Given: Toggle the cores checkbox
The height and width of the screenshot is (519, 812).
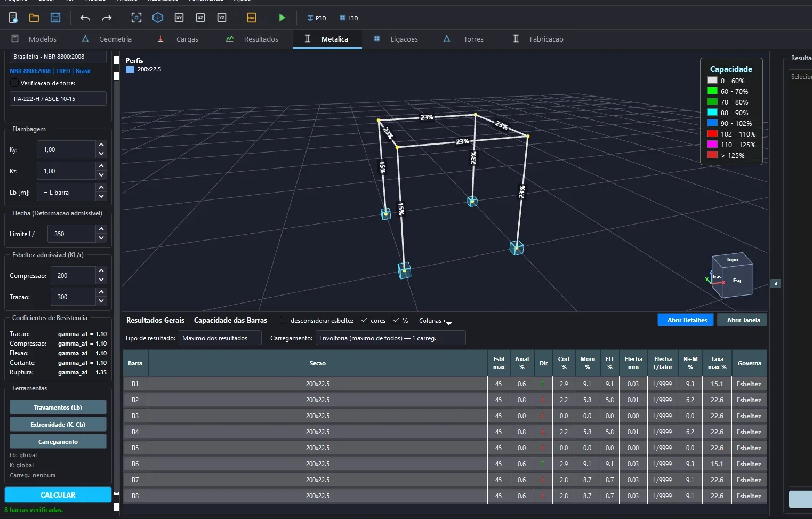Looking at the screenshot, I should click(364, 321).
